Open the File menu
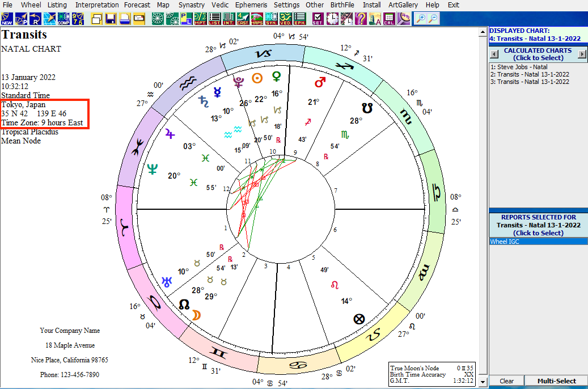 point(7,5)
